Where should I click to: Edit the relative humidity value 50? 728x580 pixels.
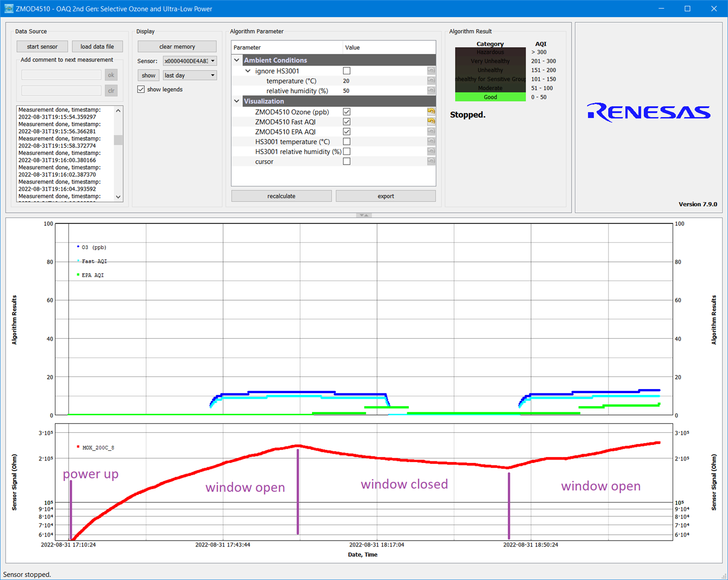(x=346, y=91)
